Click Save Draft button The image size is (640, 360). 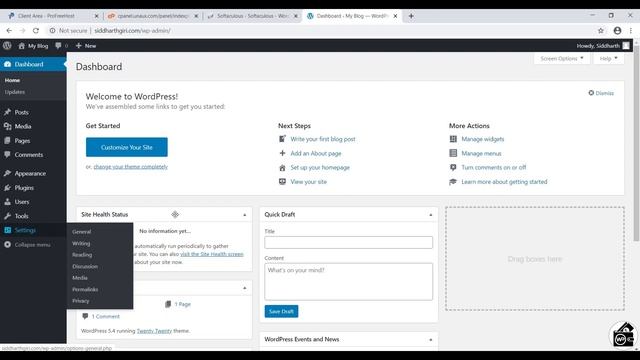[x=281, y=311]
